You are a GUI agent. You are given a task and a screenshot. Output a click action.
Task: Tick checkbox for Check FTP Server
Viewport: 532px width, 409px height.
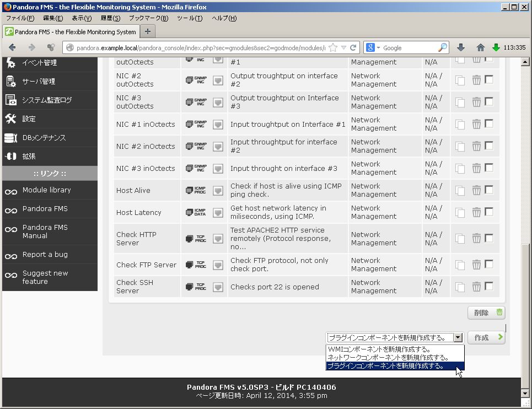pos(489,264)
